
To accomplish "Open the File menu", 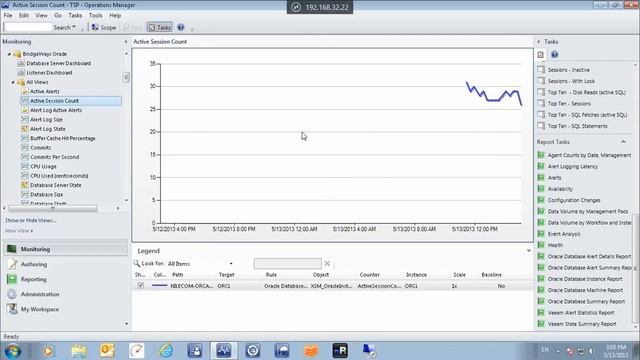I will coord(8,15).
